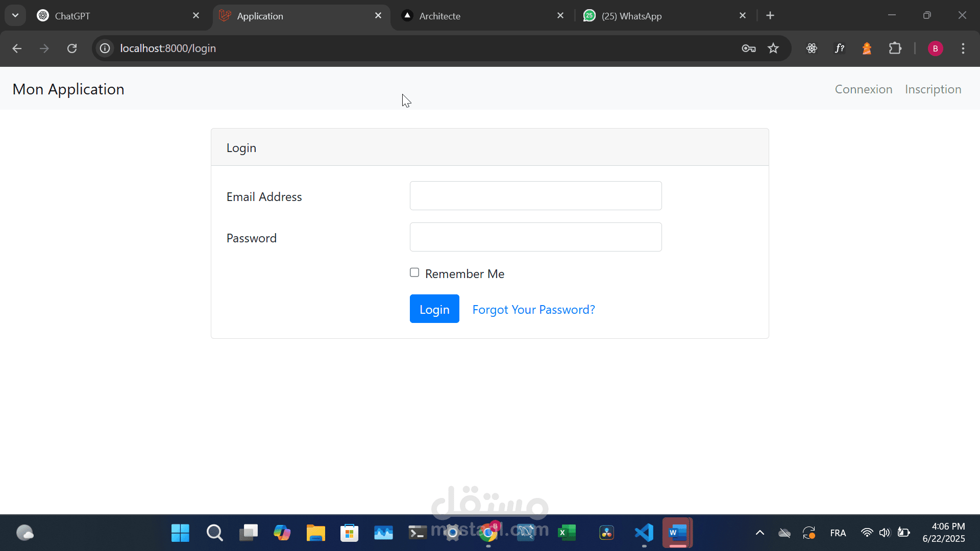Image resolution: width=980 pixels, height=551 pixels.
Task: Open Visual Studio Code from taskbar
Action: click(x=644, y=533)
